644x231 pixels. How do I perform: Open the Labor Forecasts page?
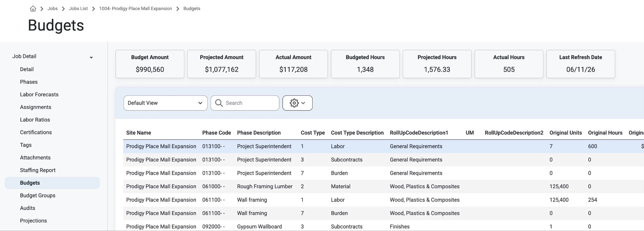pyautogui.click(x=39, y=94)
